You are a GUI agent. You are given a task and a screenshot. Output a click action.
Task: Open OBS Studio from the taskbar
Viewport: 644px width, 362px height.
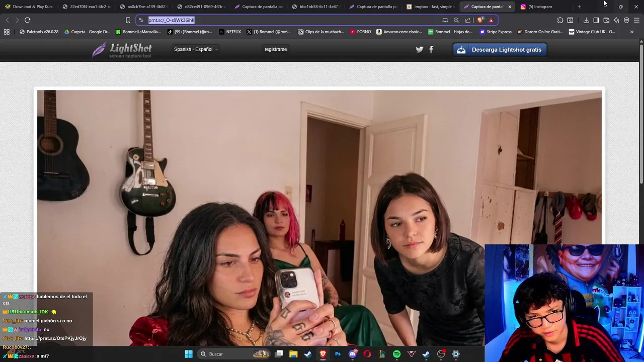pos(441,354)
